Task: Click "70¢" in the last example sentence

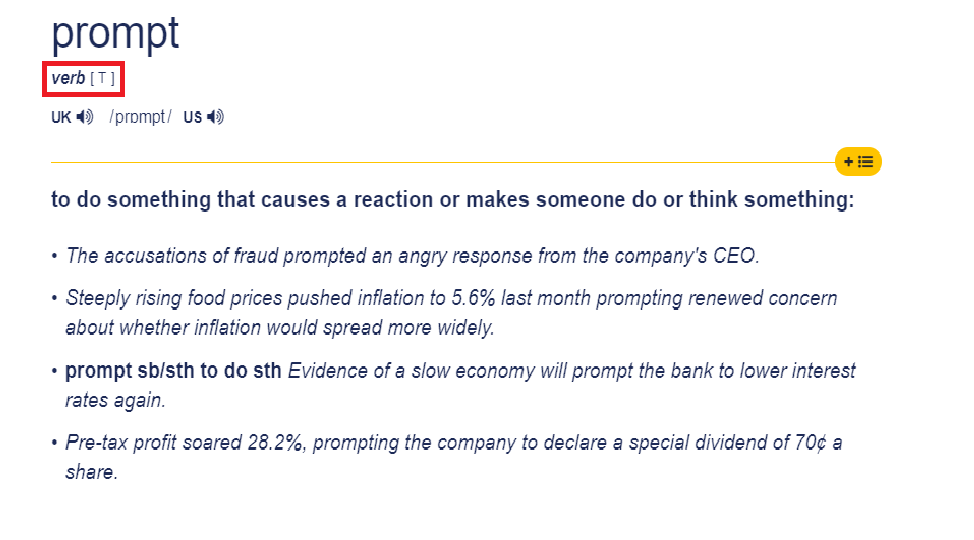Action: coord(811,442)
